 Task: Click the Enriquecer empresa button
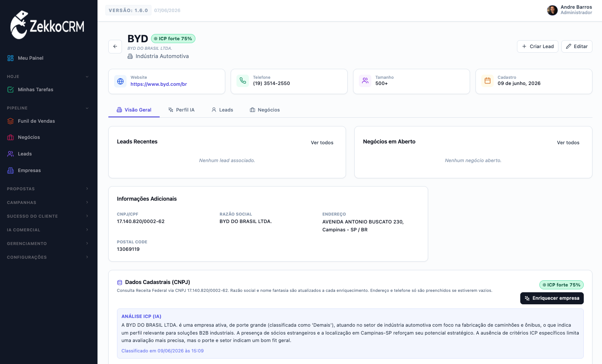point(552,298)
